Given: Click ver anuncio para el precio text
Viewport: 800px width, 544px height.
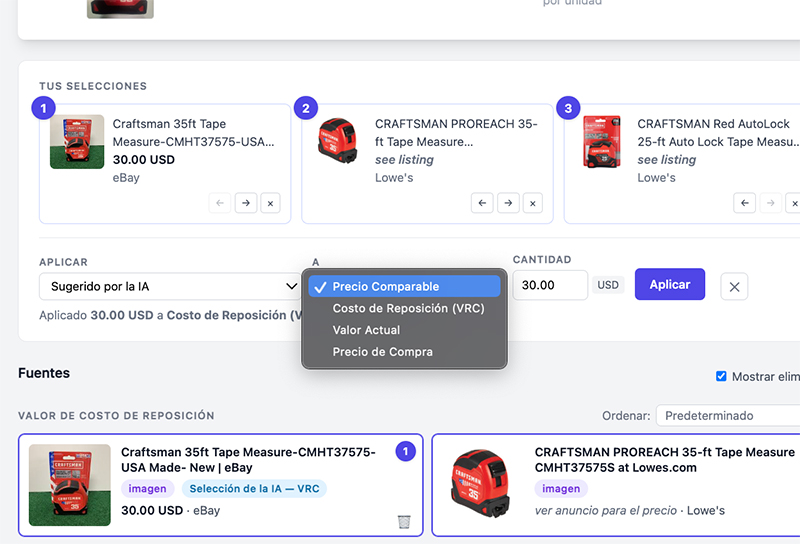Looking at the screenshot, I should (x=606, y=510).
